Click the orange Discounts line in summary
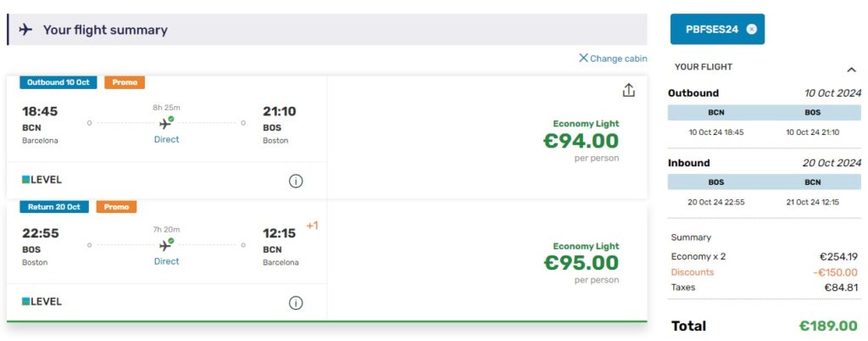Screen dimensions: 868x341 pos(693,272)
